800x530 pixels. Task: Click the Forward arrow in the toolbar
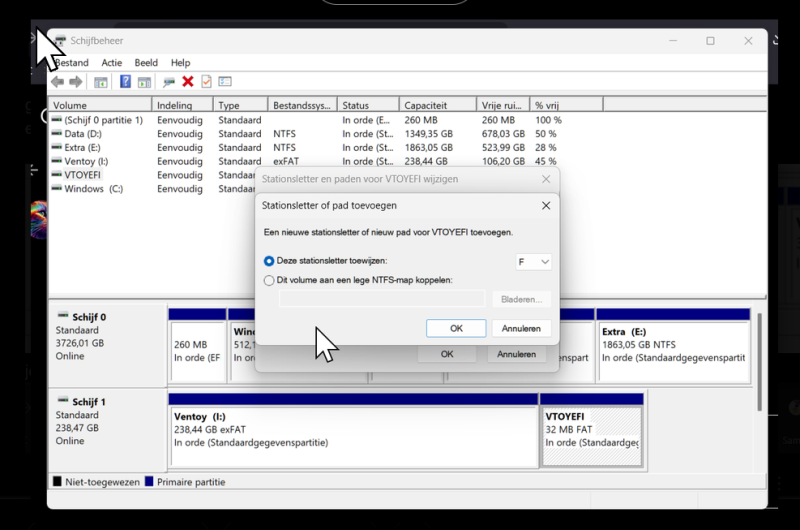[76, 82]
